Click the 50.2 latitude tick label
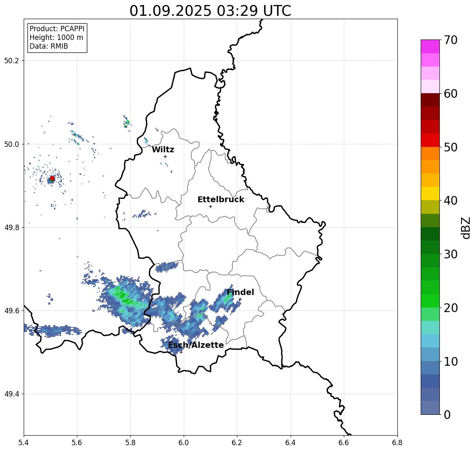The width and height of the screenshot is (476, 451). [12, 60]
